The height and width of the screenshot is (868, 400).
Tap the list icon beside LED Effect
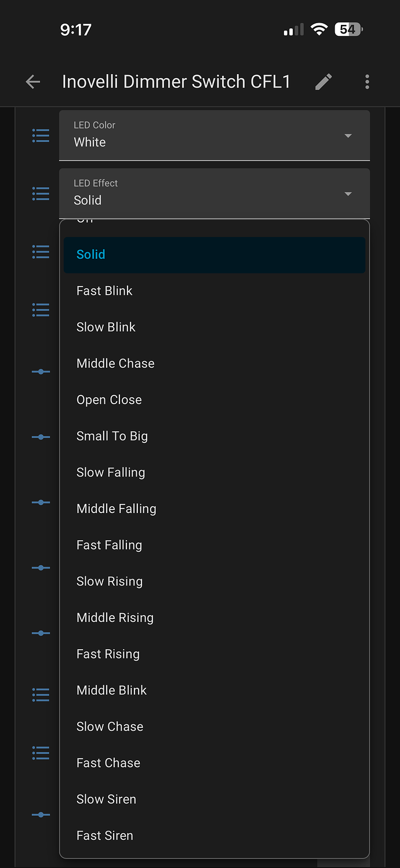(x=41, y=193)
